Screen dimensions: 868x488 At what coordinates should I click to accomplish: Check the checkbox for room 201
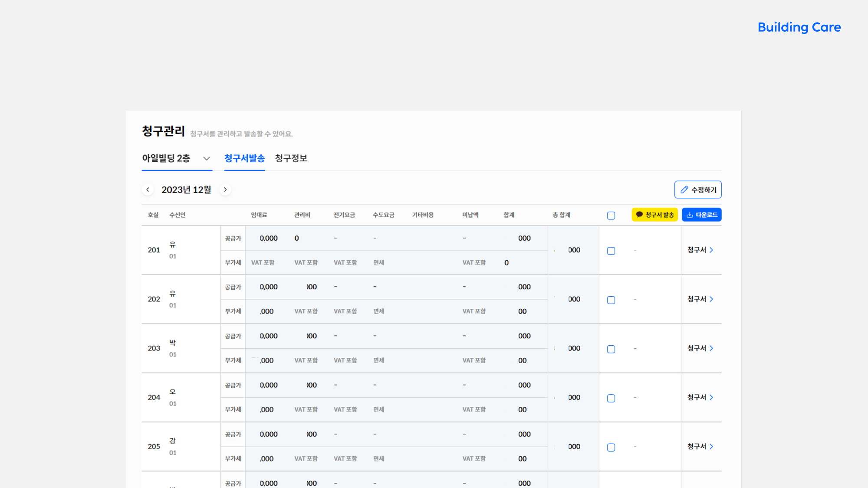pyautogui.click(x=611, y=251)
